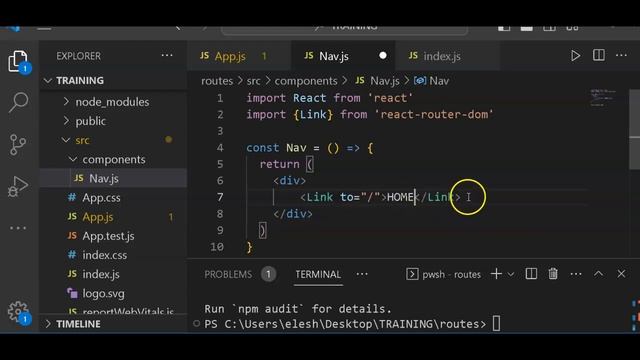Click the routes breadcrumb segment

click(217, 81)
